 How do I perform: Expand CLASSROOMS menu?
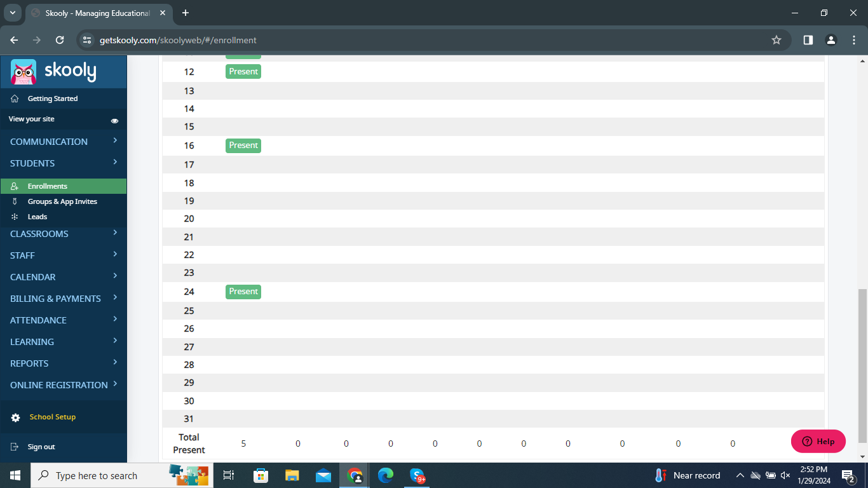(x=64, y=234)
